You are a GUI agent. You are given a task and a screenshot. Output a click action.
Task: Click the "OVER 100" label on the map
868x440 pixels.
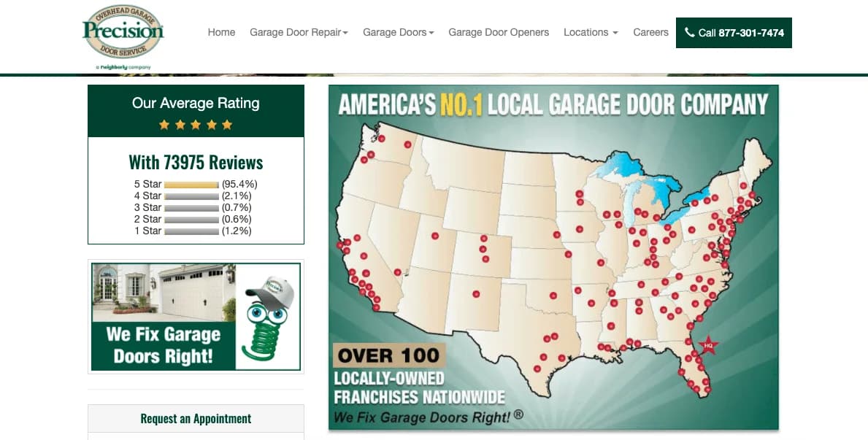pos(388,355)
